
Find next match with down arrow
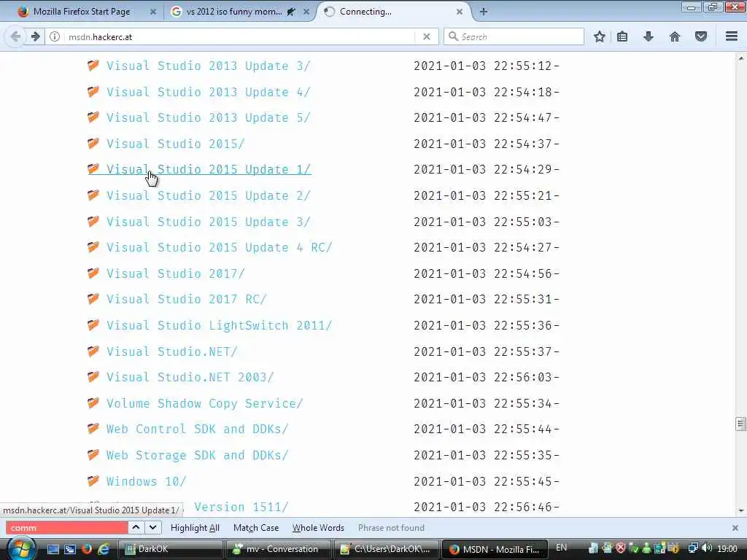(153, 528)
